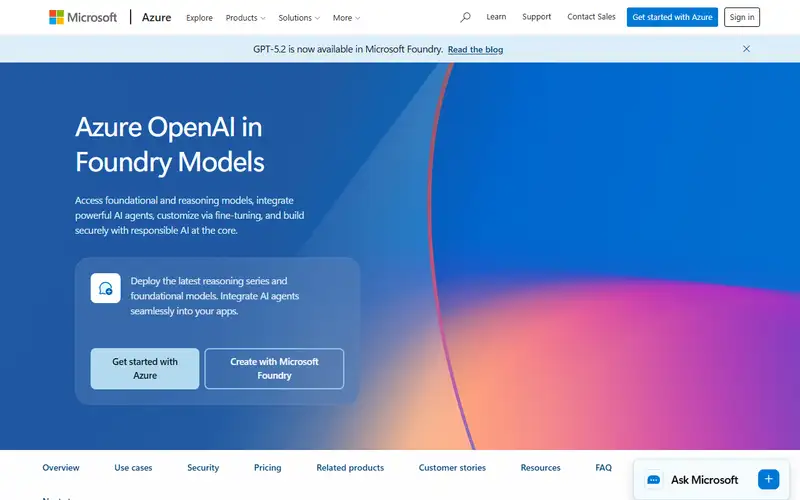Expand the More dropdown
The width and height of the screenshot is (800, 500).
click(346, 18)
